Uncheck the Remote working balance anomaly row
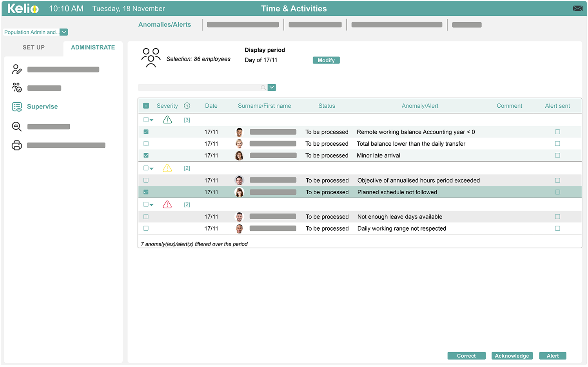The image size is (588, 367). pos(146,132)
